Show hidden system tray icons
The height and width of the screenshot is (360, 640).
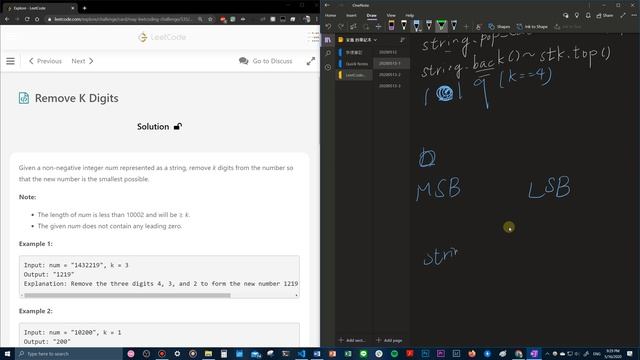tap(547, 353)
